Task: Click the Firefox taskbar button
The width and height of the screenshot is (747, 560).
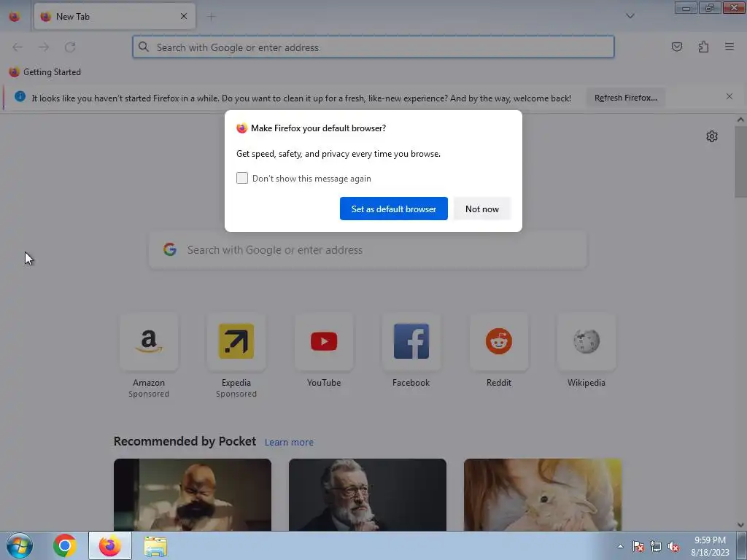Action: pyautogui.click(x=110, y=545)
